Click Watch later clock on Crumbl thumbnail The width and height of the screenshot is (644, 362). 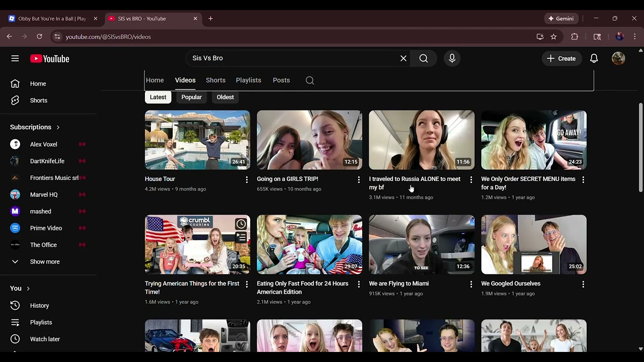click(241, 224)
